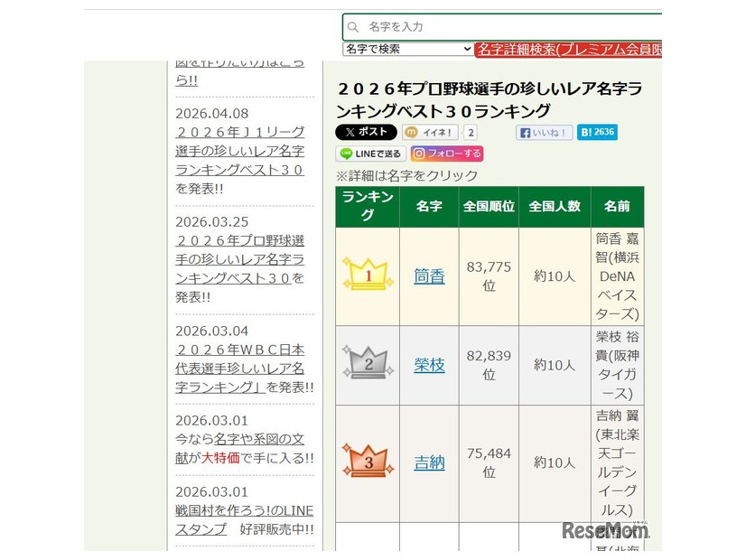Screen dimensions: 746x560
Task: Click the Facebook いいね! icon
Action: coord(542,132)
